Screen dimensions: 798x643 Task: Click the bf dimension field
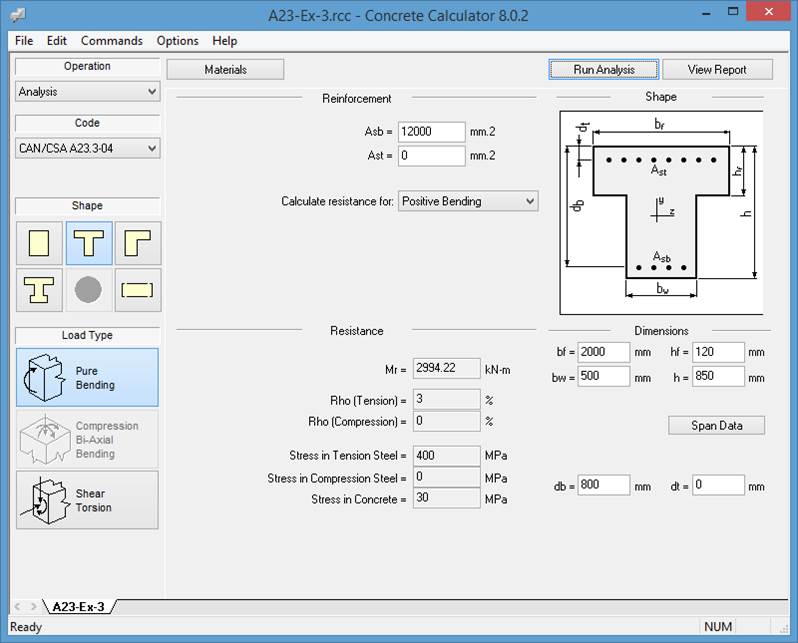[604, 352]
